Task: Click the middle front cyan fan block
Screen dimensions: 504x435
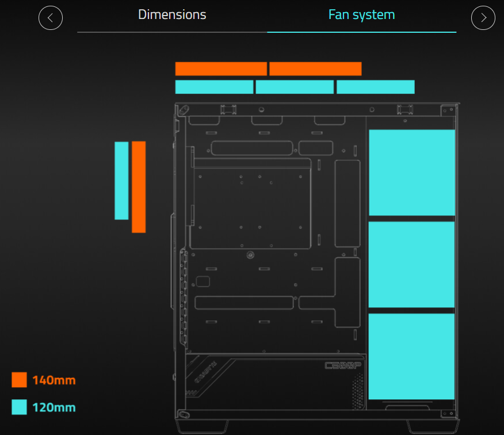Action: (411, 264)
